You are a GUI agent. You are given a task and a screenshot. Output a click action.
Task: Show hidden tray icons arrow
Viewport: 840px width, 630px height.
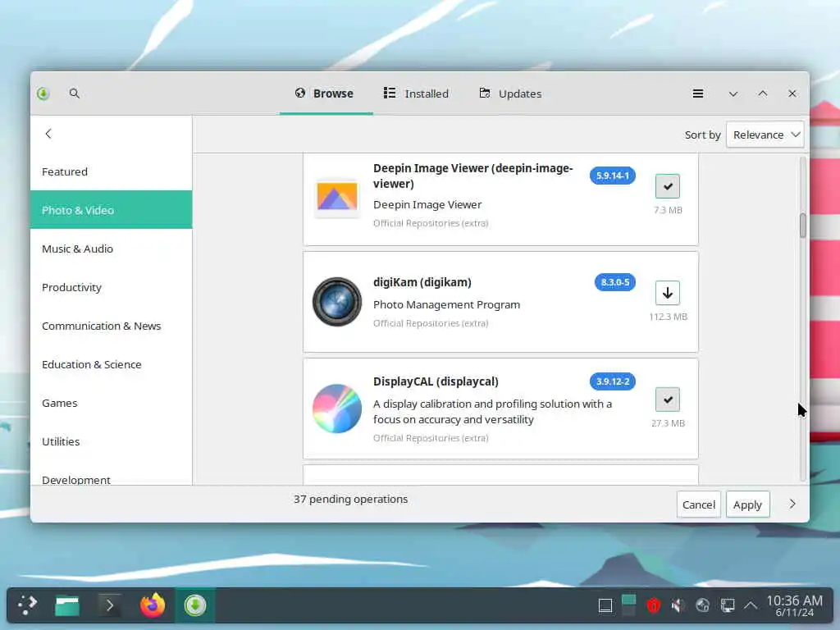(751, 606)
